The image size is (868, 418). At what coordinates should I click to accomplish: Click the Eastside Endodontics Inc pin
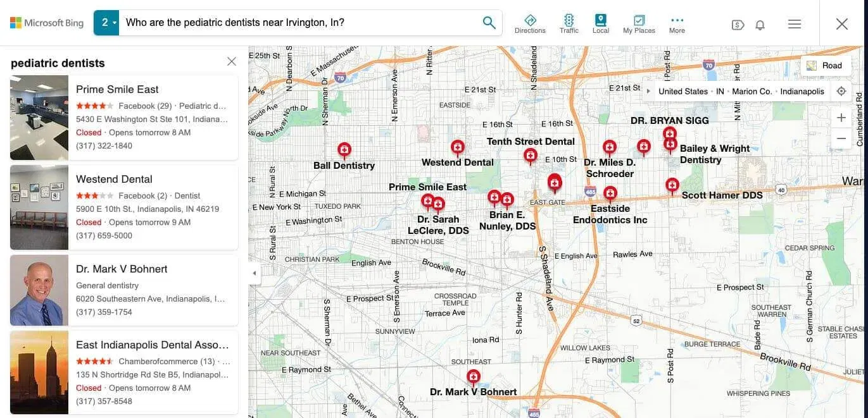click(610, 194)
